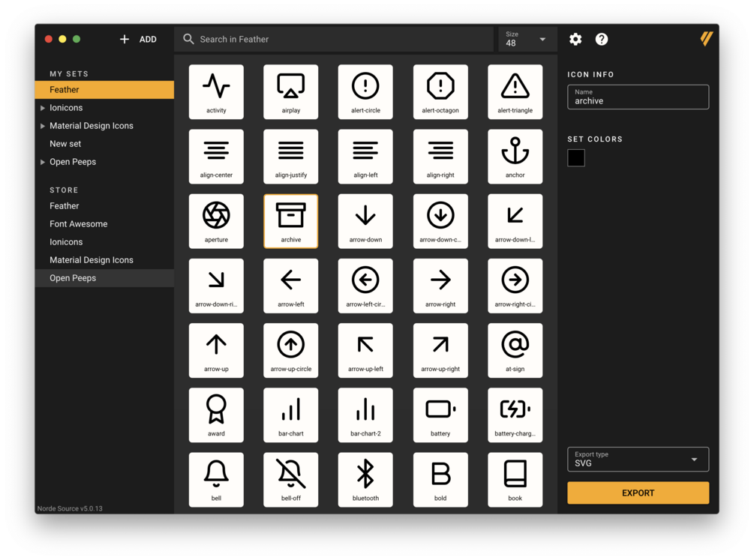754x560 pixels.
Task: Focus the Search in Feather field
Action: 334,40
